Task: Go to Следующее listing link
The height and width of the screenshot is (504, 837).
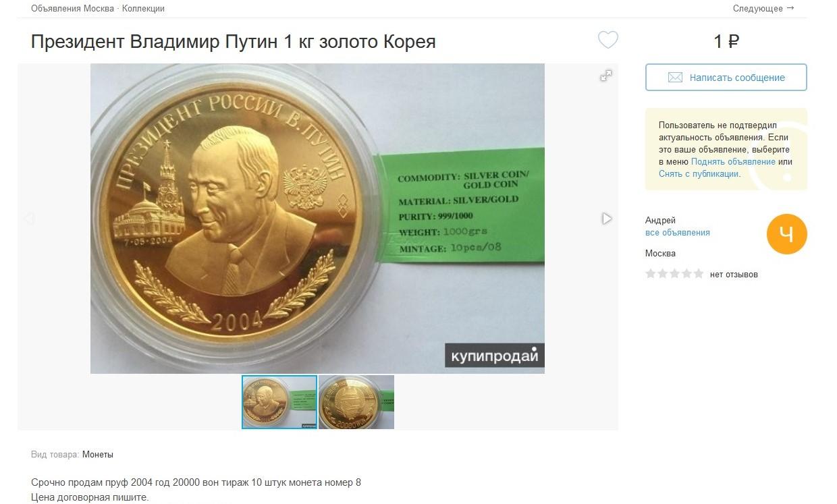Action: pos(763,9)
